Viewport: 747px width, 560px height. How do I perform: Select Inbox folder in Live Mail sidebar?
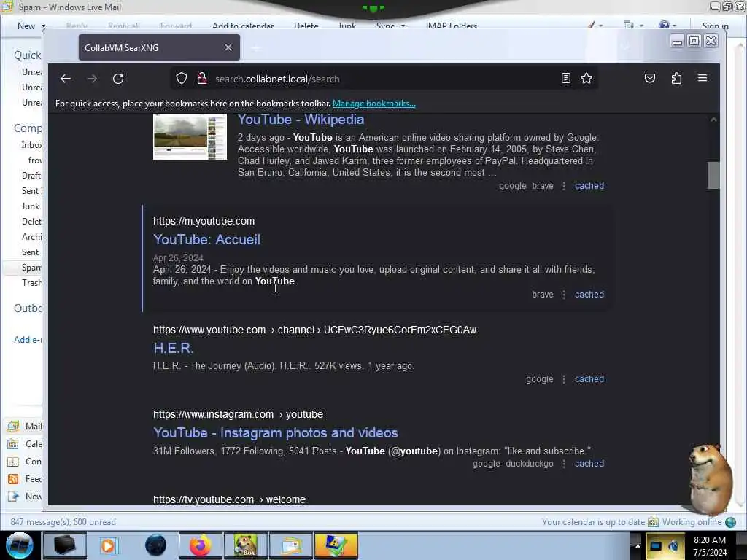(31, 145)
